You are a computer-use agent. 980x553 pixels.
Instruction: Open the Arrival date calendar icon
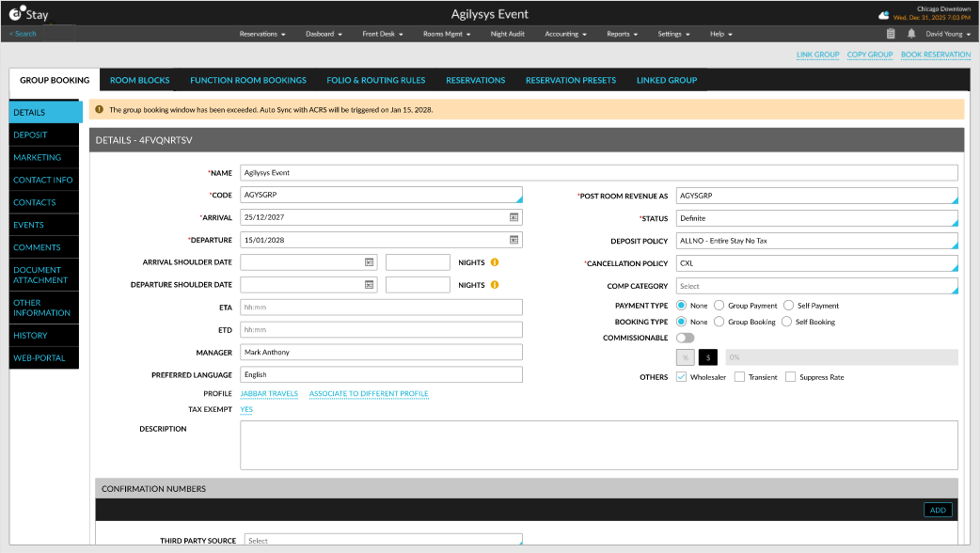(514, 217)
